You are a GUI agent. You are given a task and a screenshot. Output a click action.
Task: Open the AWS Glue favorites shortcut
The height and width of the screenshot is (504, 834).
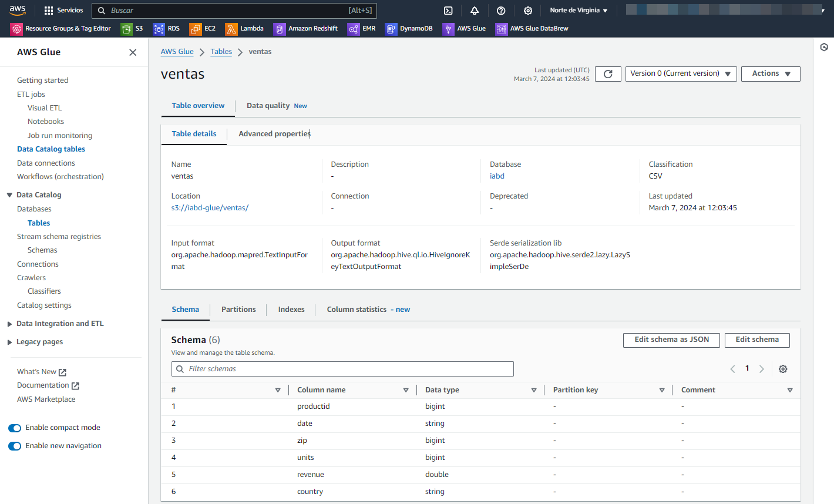464,28
